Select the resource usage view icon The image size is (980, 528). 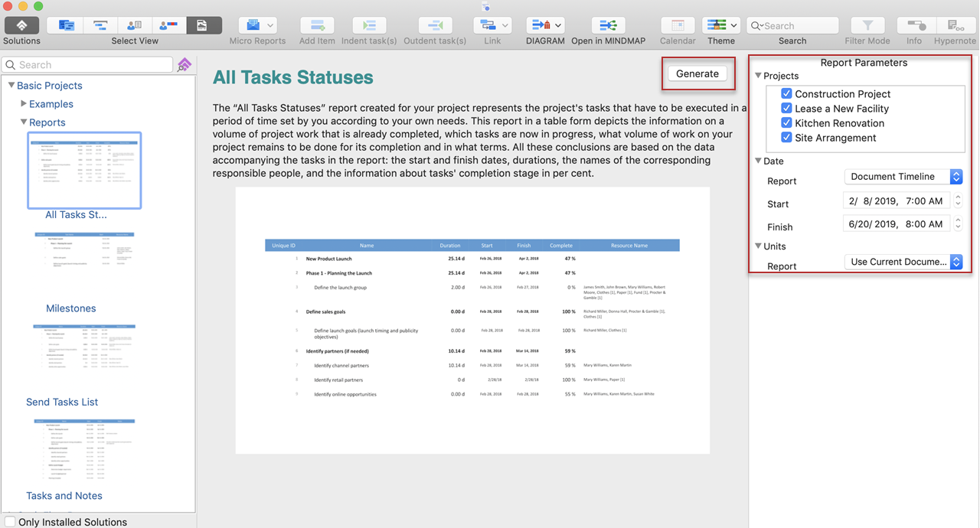169,25
